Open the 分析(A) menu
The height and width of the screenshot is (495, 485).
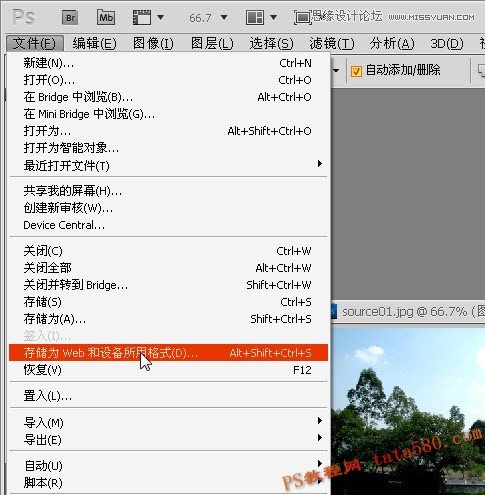pos(392,43)
